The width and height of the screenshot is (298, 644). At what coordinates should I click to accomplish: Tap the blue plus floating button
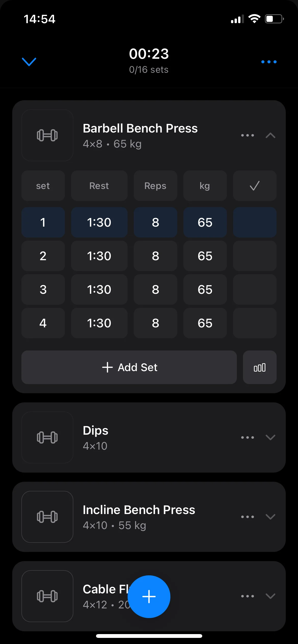click(x=149, y=596)
